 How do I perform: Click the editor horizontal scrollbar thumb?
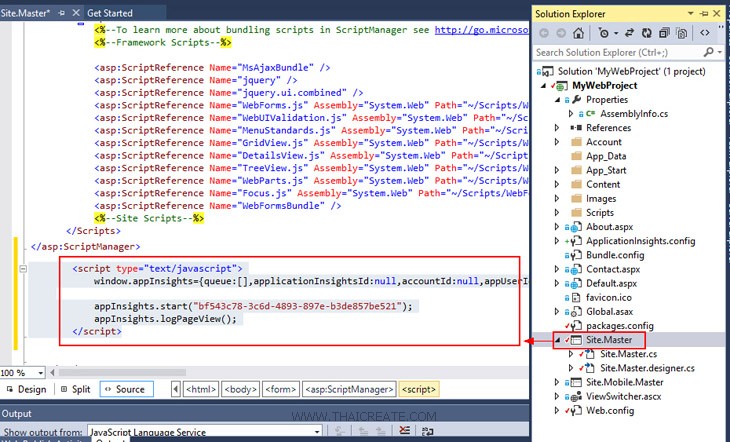[x=122, y=373]
